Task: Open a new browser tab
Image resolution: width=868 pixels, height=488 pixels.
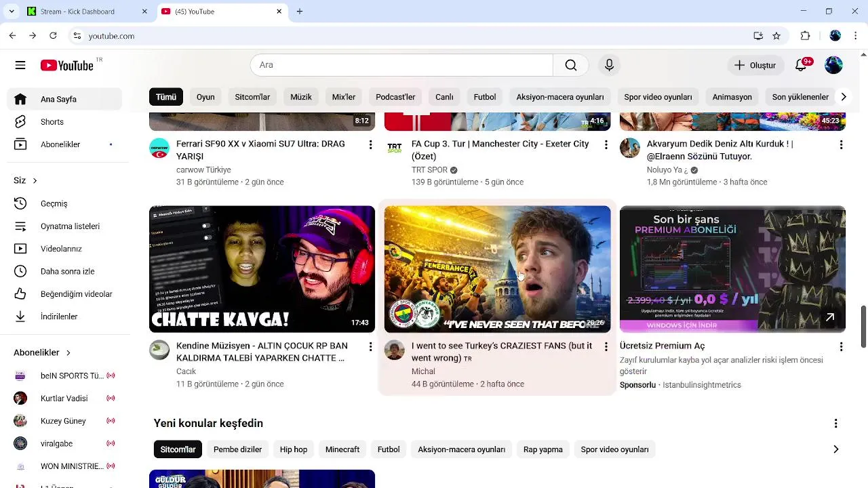Action: pyautogui.click(x=300, y=12)
